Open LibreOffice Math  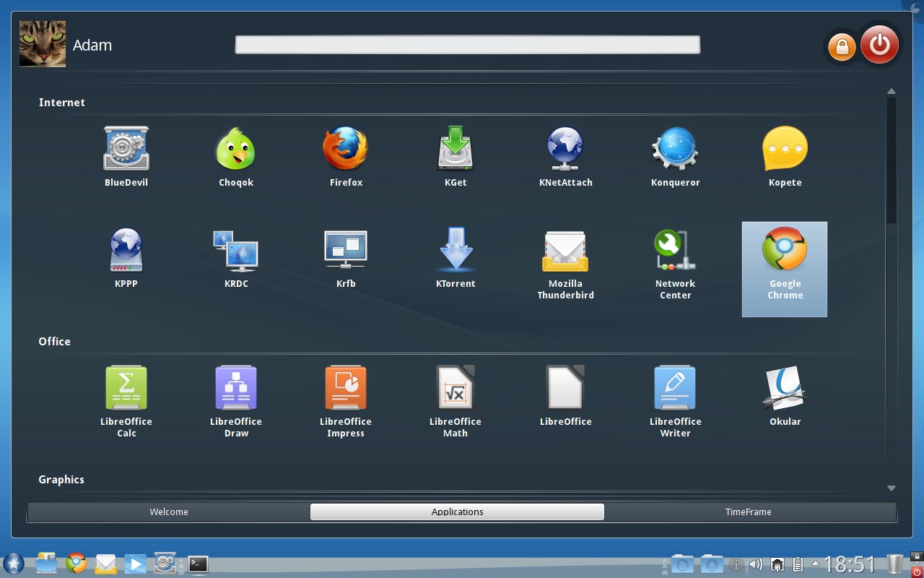pos(456,402)
